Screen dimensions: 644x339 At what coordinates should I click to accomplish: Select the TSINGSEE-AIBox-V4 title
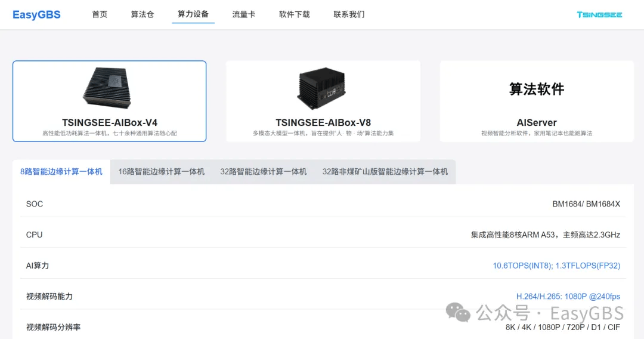(x=110, y=122)
